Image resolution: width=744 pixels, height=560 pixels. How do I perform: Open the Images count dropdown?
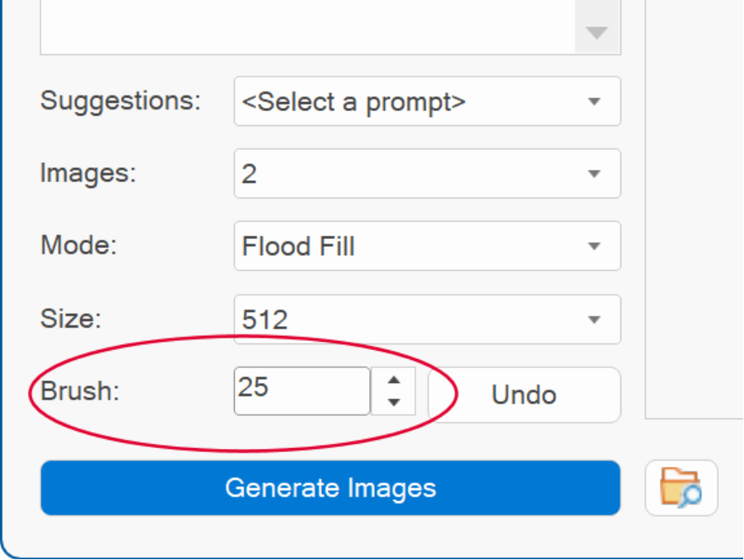tap(427, 174)
